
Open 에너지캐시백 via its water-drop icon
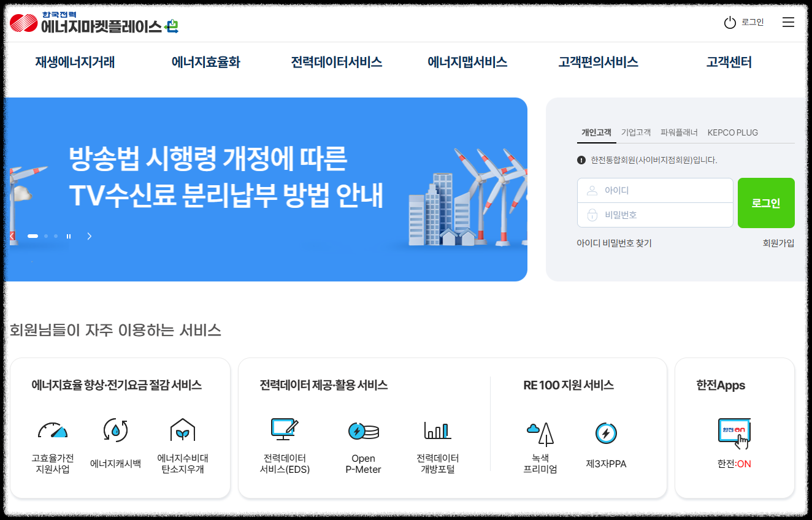click(x=116, y=430)
